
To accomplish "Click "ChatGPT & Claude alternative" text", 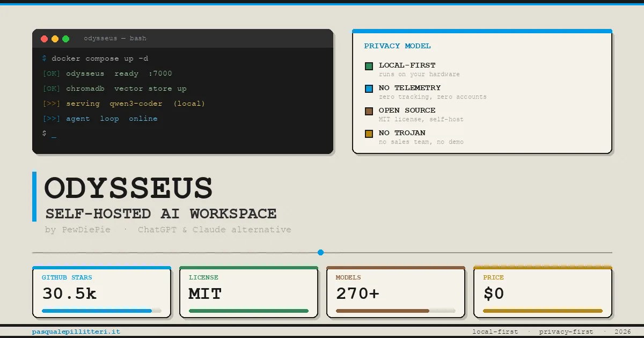I will tap(215, 230).
